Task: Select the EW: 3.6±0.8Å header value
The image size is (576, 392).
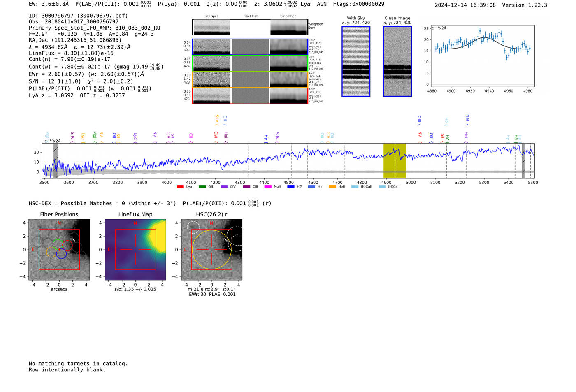Action: click(49, 4)
